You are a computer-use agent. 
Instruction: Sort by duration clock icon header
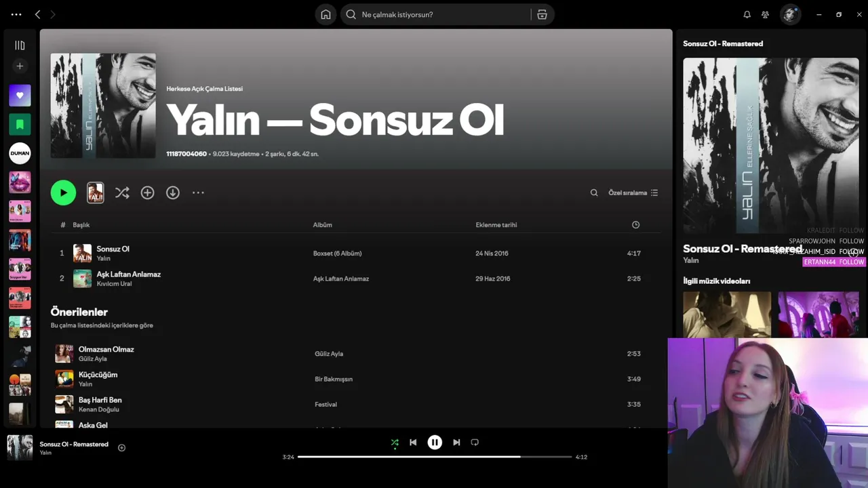635,225
